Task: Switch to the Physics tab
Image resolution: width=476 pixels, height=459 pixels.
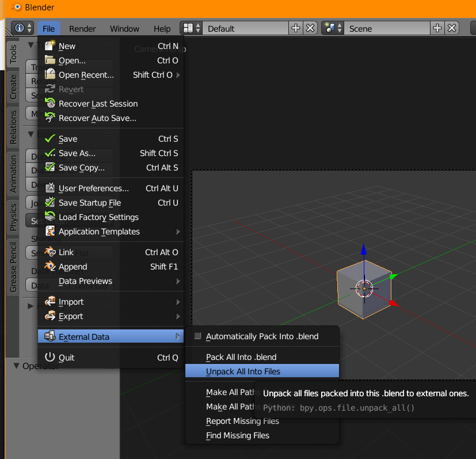Action: click(13, 218)
